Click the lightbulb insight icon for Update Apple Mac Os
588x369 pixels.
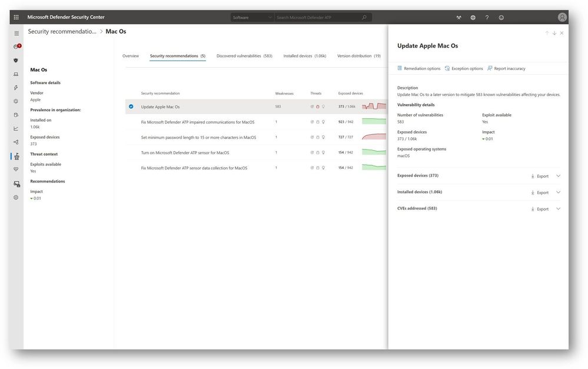(x=323, y=107)
